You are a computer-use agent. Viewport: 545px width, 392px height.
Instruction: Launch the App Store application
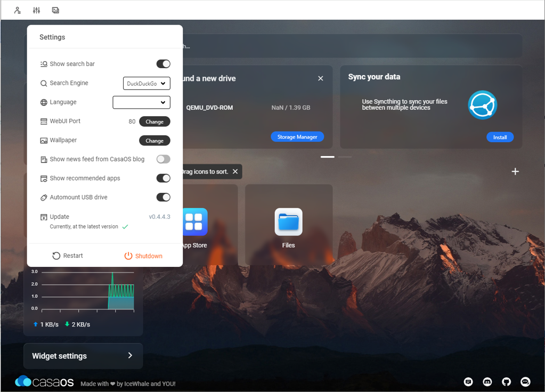pos(194,222)
